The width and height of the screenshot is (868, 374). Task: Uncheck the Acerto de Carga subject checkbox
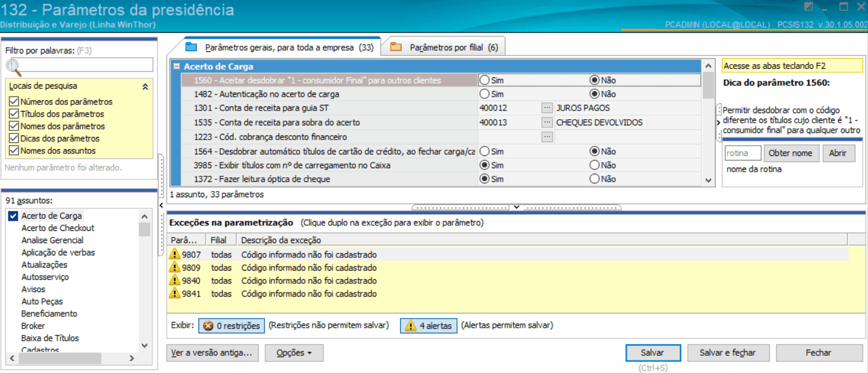[x=13, y=216]
